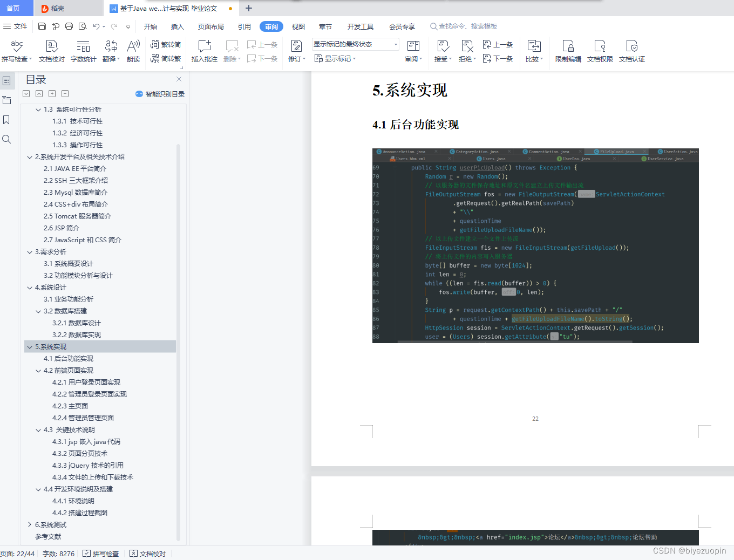Run spell check from the review ribbon
Image resolution: width=734 pixels, height=560 pixels.
click(x=16, y=51)
